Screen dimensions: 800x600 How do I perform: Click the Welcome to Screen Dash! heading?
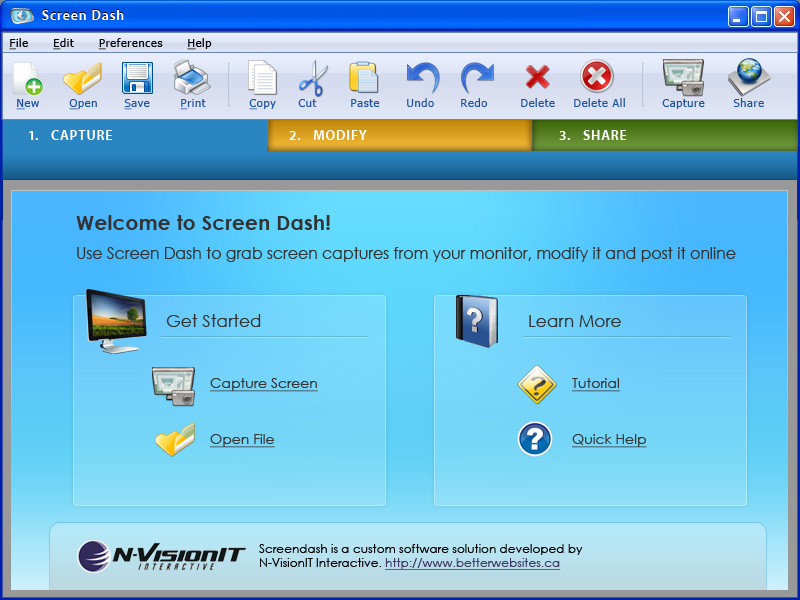coord(204,223)
